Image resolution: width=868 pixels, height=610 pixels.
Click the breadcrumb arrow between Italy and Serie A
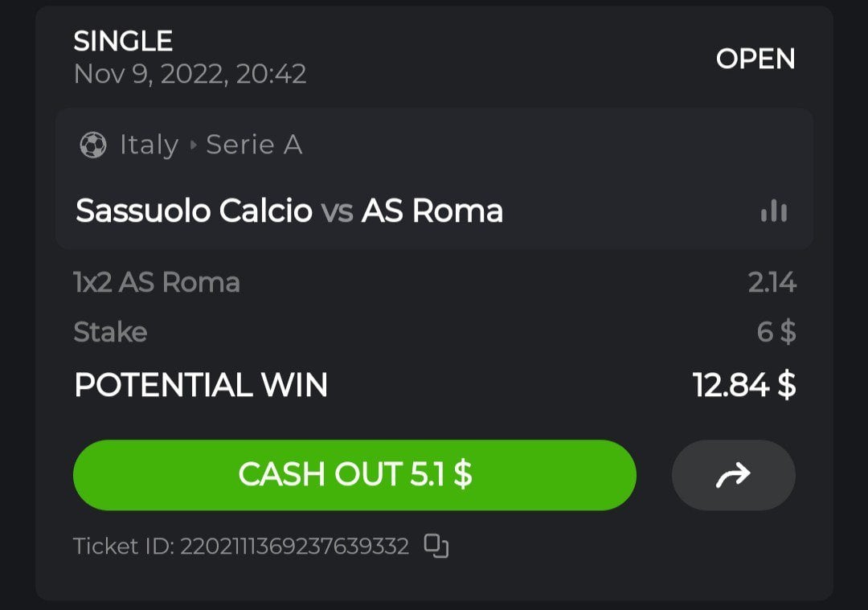pos(193,145)
